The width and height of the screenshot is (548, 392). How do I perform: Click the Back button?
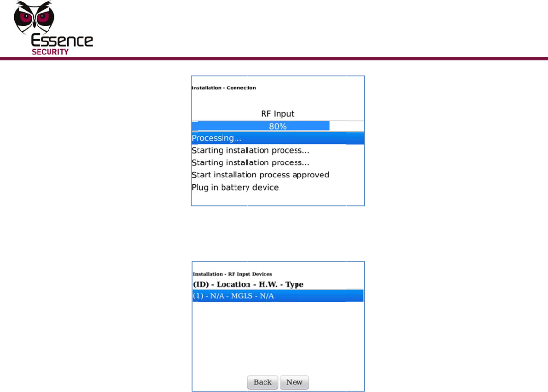(262, 382)
